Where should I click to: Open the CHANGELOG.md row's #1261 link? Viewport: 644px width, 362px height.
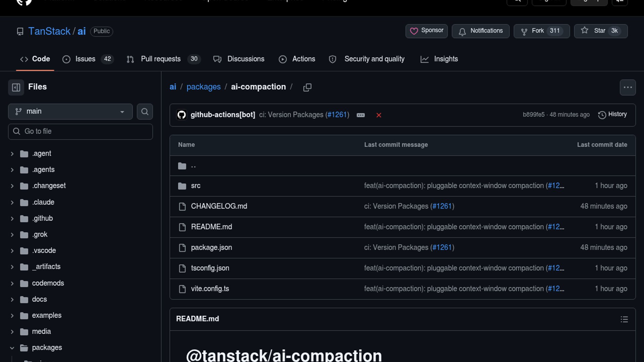click(442, 206)
